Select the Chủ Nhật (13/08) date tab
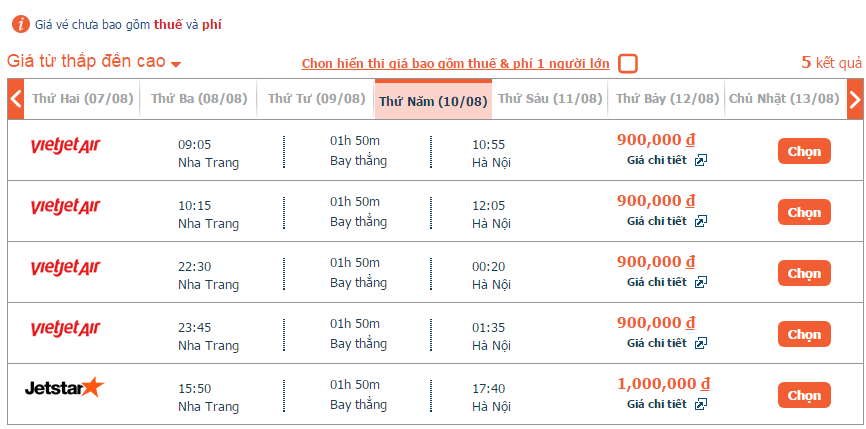This screenshot has width=866, height=429. [x=784, y=99]
